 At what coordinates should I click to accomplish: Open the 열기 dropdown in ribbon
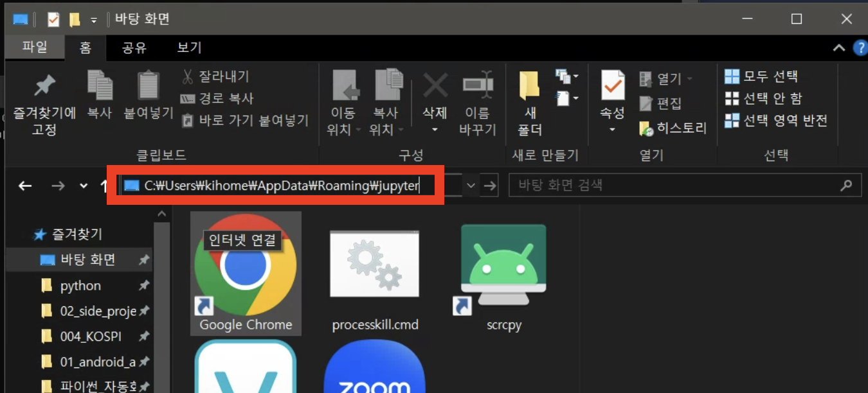[666, 79]
